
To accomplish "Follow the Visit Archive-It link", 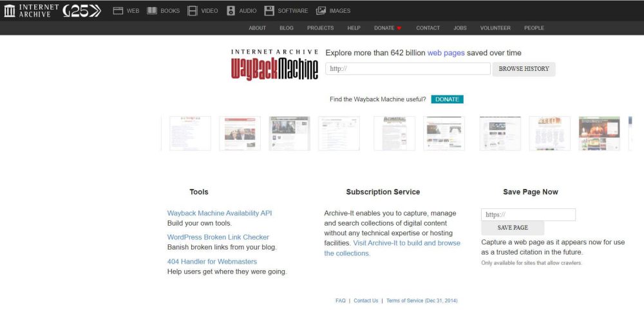I will (x=392, y=248).
